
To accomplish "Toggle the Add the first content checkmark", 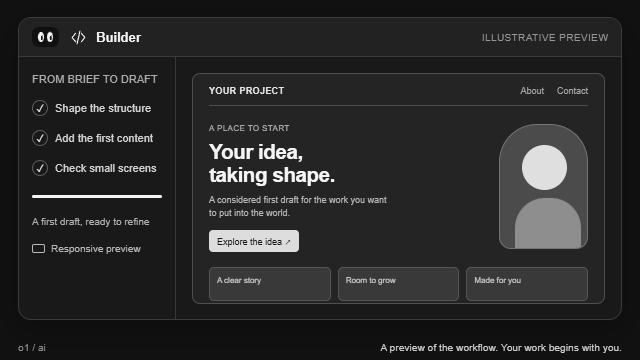I will pos(40,138).
